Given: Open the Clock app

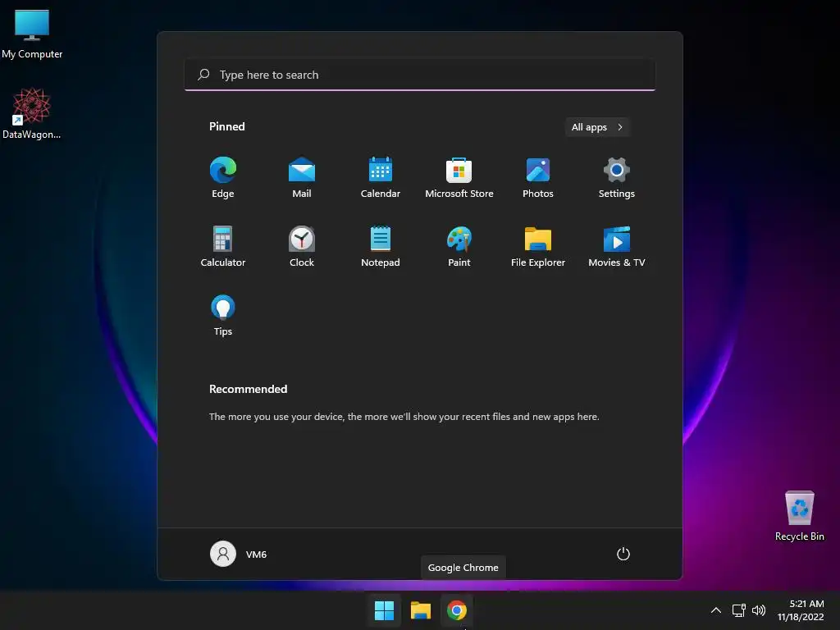Looking at the screenshot, I should [302, 246].
